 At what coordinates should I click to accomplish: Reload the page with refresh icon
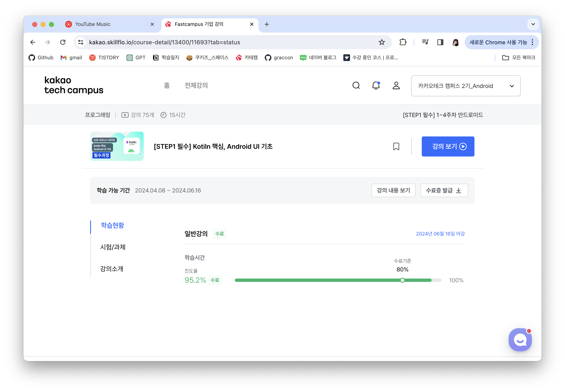click(x=63, y=42)
